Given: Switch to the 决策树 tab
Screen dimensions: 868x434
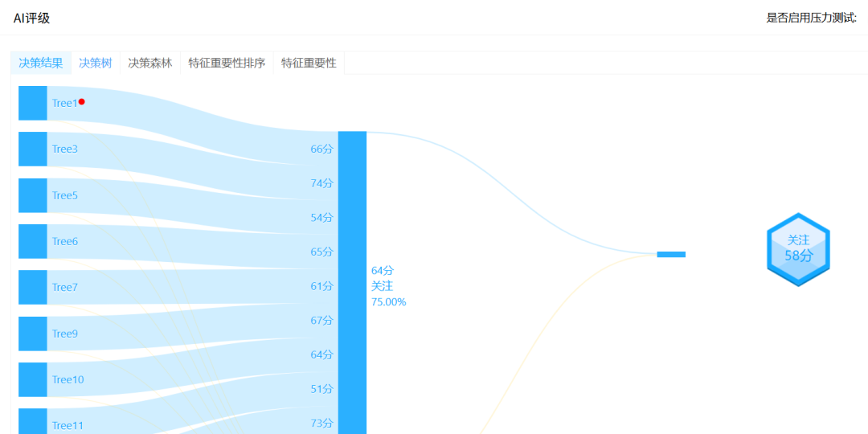Looking at the screenshot, I should click(95, 63).
